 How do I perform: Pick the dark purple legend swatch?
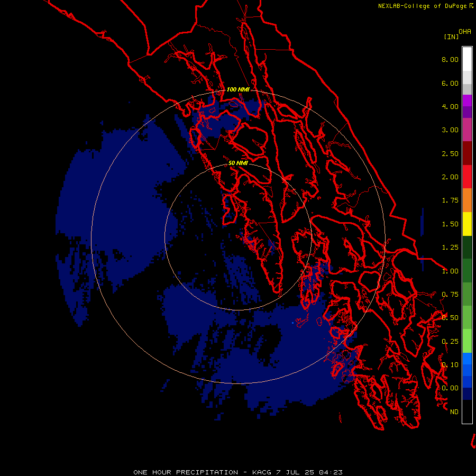[467, 112]
